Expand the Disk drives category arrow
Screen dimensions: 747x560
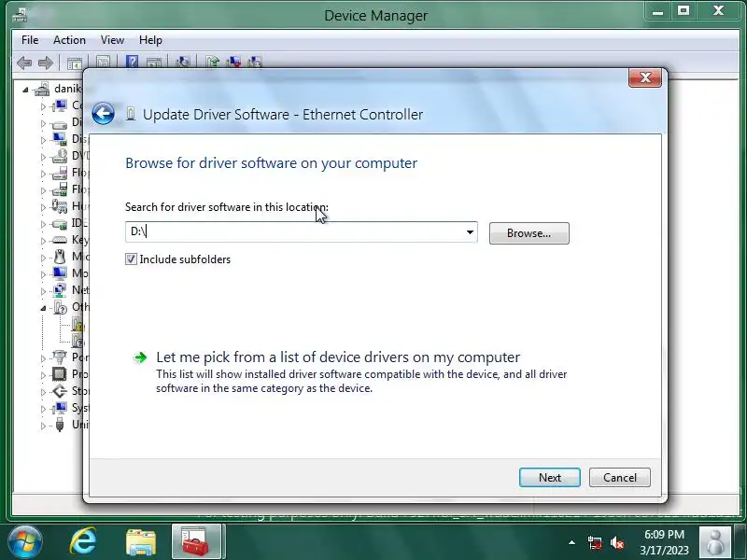tap(43, 123)
